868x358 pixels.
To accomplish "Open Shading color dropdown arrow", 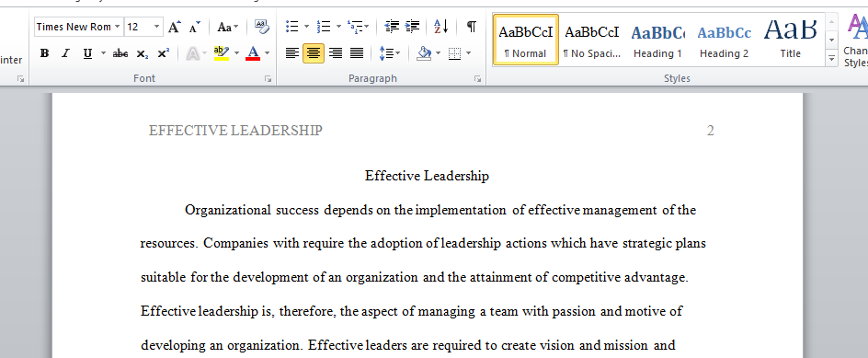I will tap(439, 53).
